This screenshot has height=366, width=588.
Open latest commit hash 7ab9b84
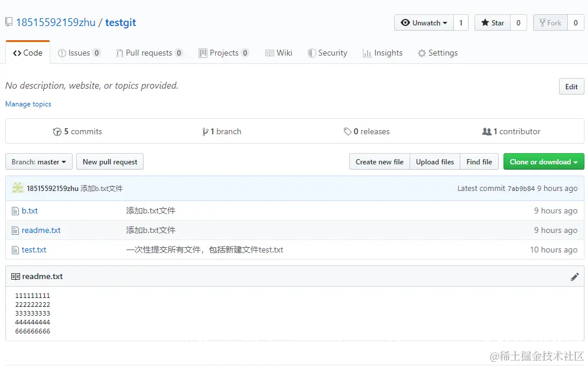point(521,189)
